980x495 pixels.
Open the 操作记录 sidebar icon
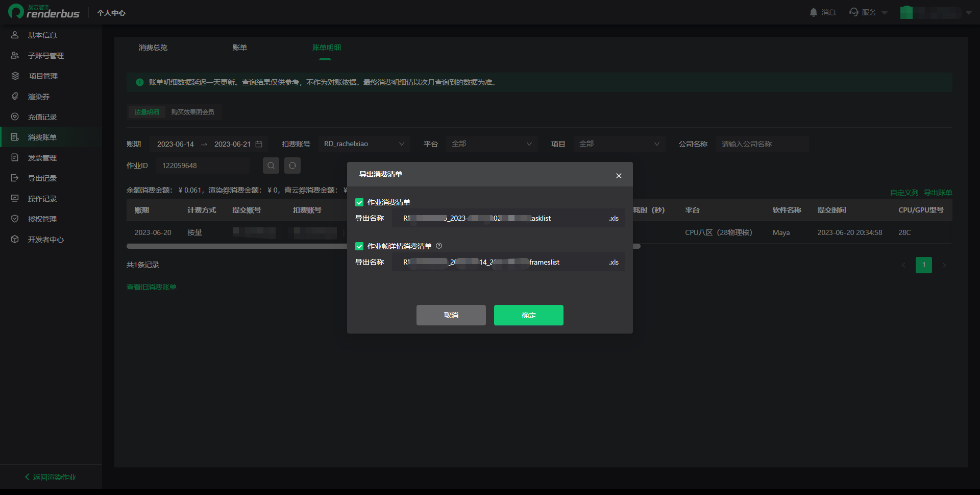(15, 199)
